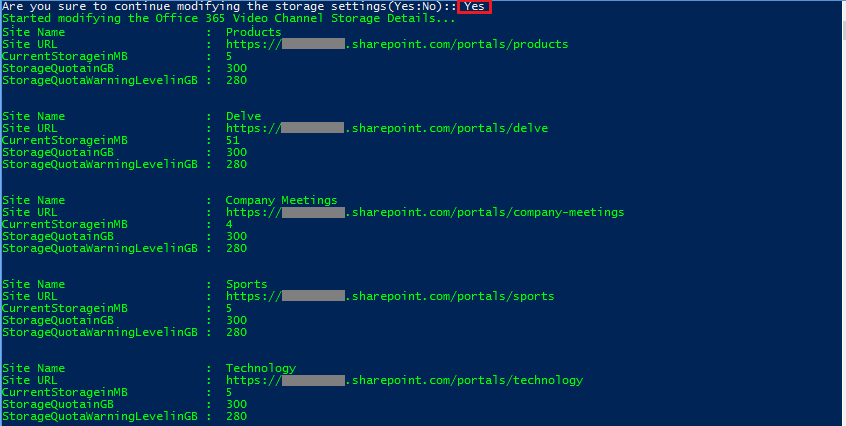Click the storage settings confirmation prompt text
Viewport: 846px width, 426px height.
pos(228,6)
